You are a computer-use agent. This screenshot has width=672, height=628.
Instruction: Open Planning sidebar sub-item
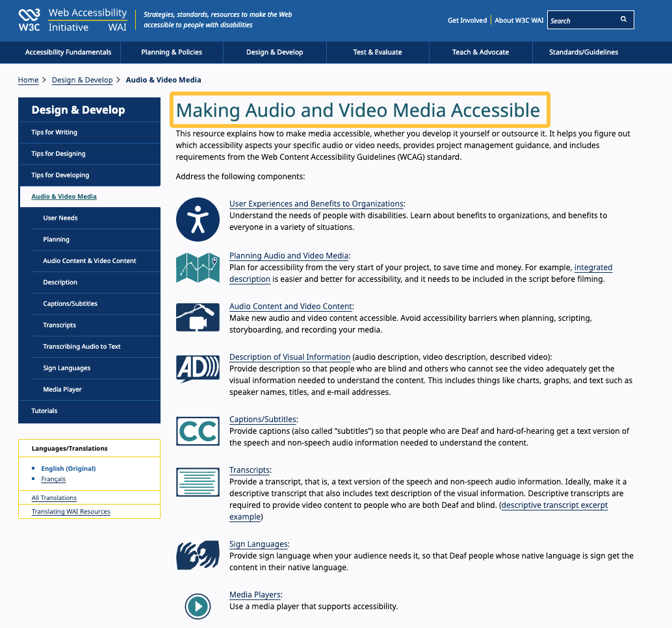[x=96, y=240]
